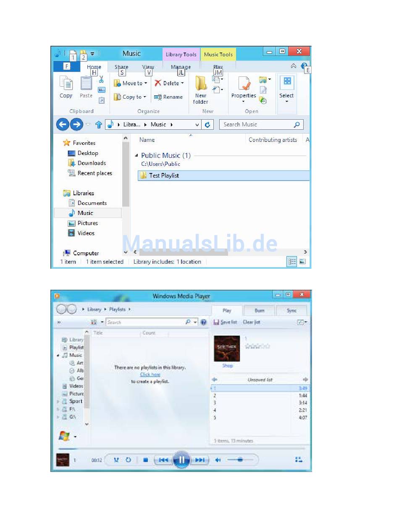Click the Rename button in Organize group
Image resolution: width=399 pixels, height=532 pixels.
(x=168, y=97)
